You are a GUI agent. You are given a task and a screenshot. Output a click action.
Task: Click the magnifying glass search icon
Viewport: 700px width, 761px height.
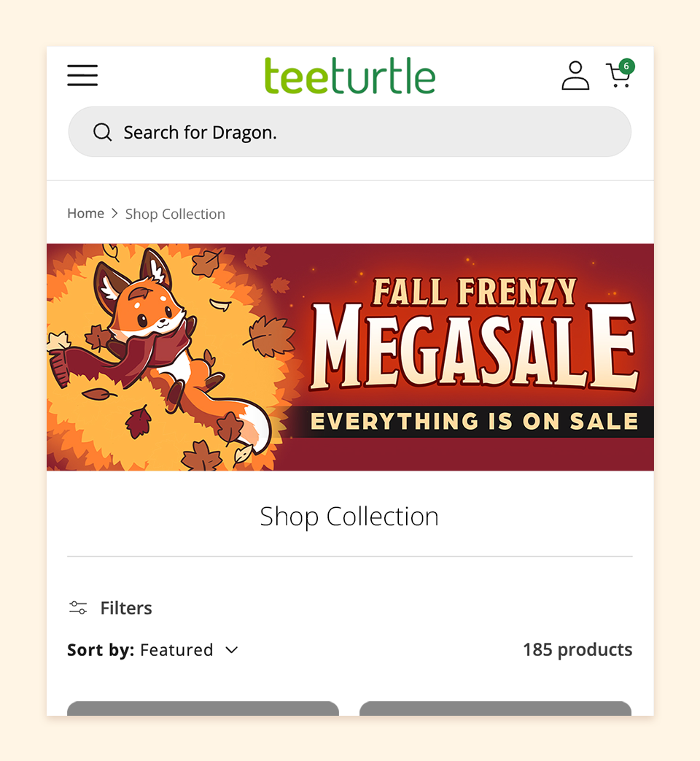[x=102, y=132]
